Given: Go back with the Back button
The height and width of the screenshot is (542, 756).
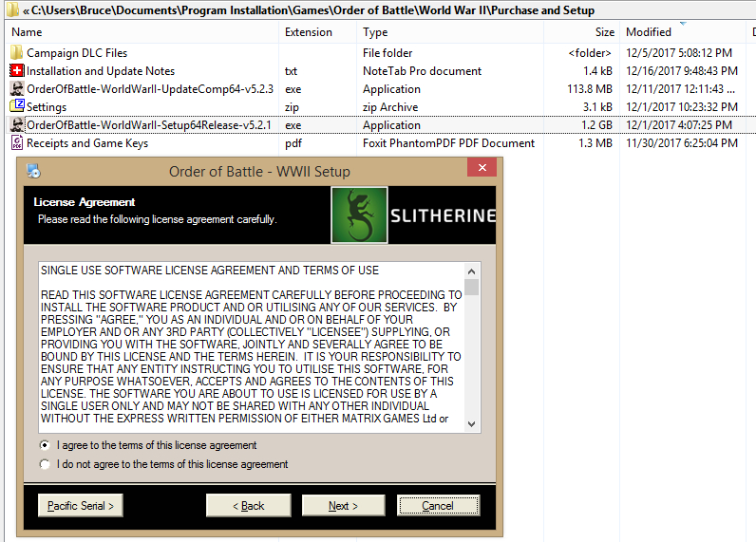Looking at the screenshot, I should click(x=248, y=505).
